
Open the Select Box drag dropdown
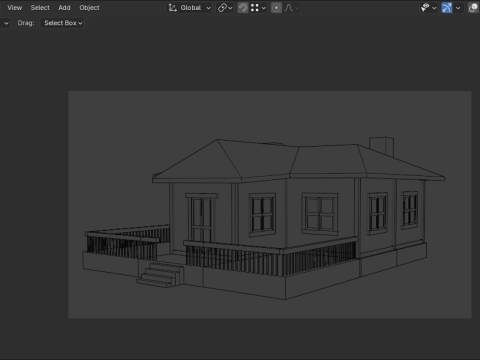[x=62, y=23]
